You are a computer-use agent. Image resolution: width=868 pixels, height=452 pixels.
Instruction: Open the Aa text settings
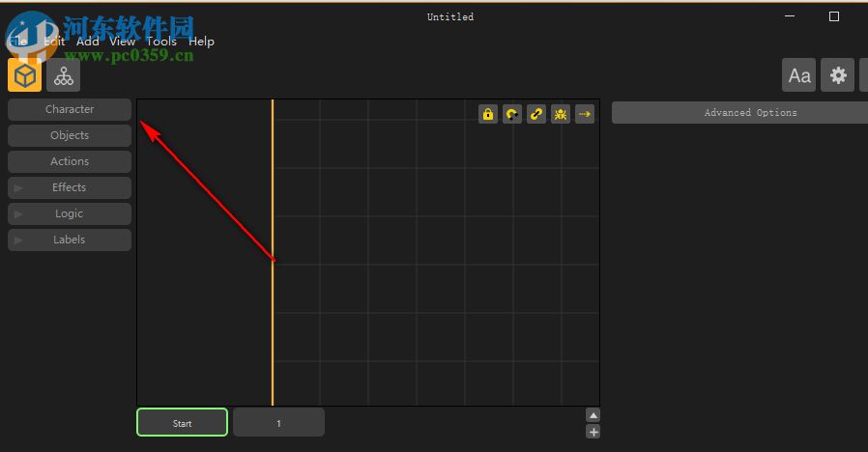[798, 75]
